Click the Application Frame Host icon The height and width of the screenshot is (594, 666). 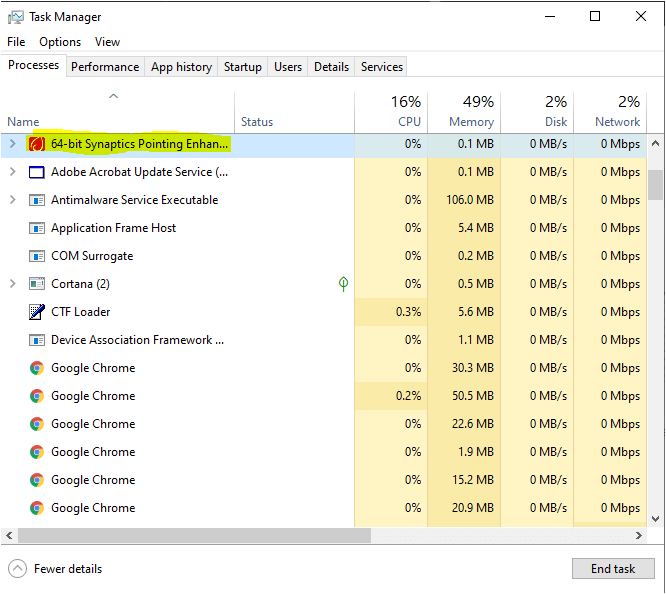(37, 228)
